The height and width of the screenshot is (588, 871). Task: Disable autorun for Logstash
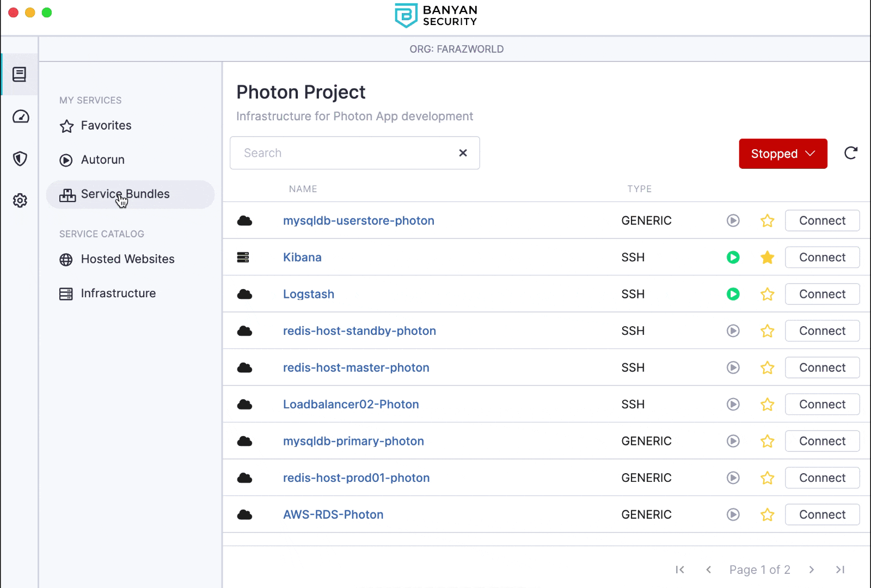point(733,294)
